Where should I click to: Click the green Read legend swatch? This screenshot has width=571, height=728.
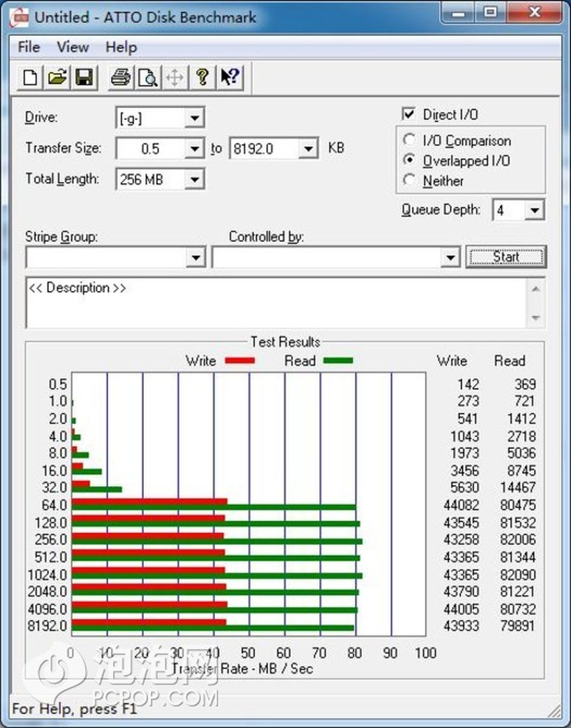point(338,361)
